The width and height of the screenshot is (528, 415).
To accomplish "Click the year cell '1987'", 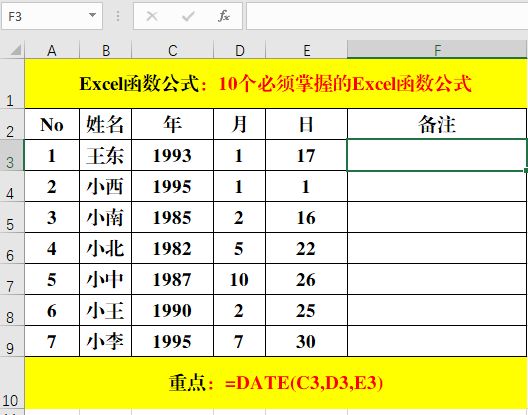I will pos(172,279).
